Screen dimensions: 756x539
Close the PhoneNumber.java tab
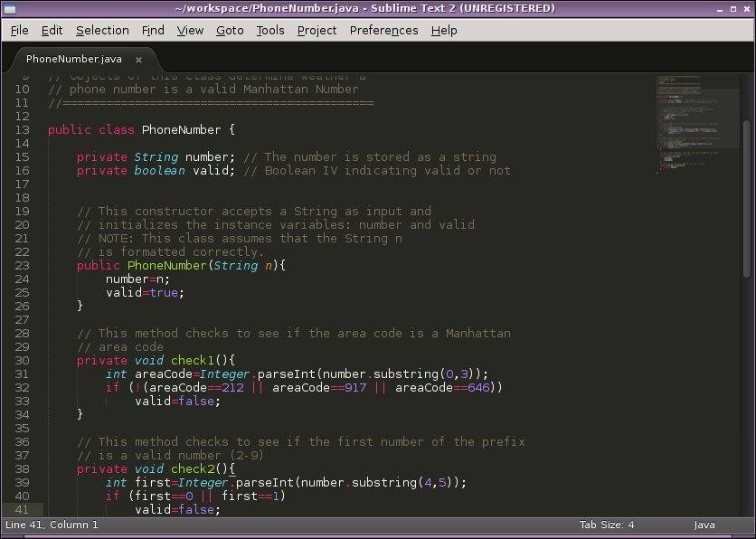tap(138, 58)
